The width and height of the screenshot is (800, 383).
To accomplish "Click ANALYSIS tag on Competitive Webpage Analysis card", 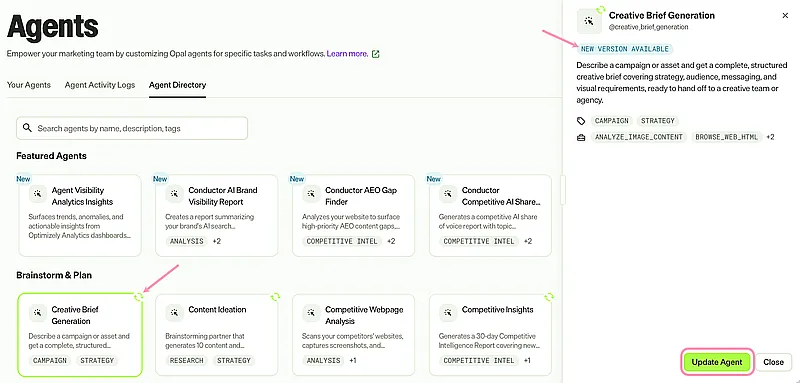I will point(323,361).
